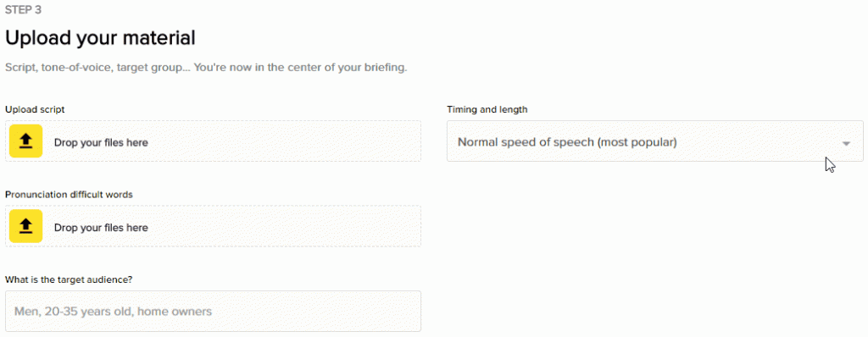Click the 'What is the target audience?' label
The height and width of the screenshot is (337, 868).
(x=69, y=279)
